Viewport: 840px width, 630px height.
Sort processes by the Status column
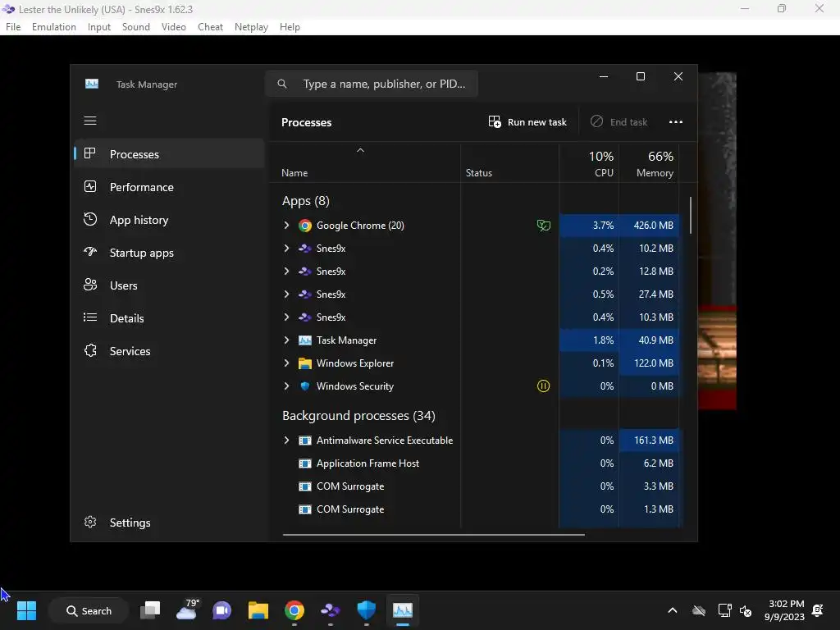[x=509, y=164]
